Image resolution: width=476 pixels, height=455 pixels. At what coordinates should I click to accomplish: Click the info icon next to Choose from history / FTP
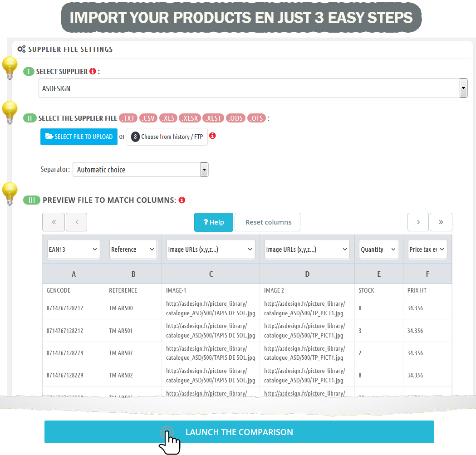[212, 136]
